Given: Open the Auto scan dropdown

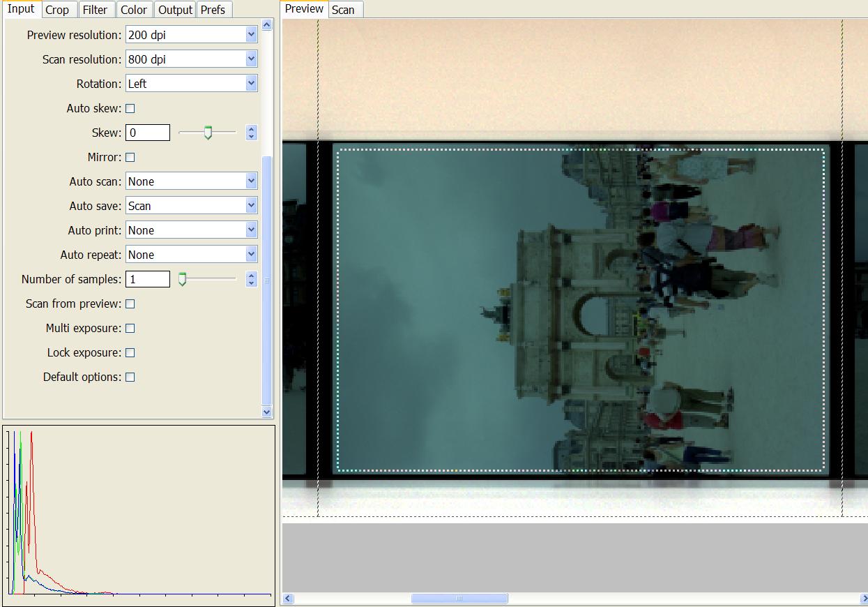Looking at the screenshot, I should coord(192,181).
